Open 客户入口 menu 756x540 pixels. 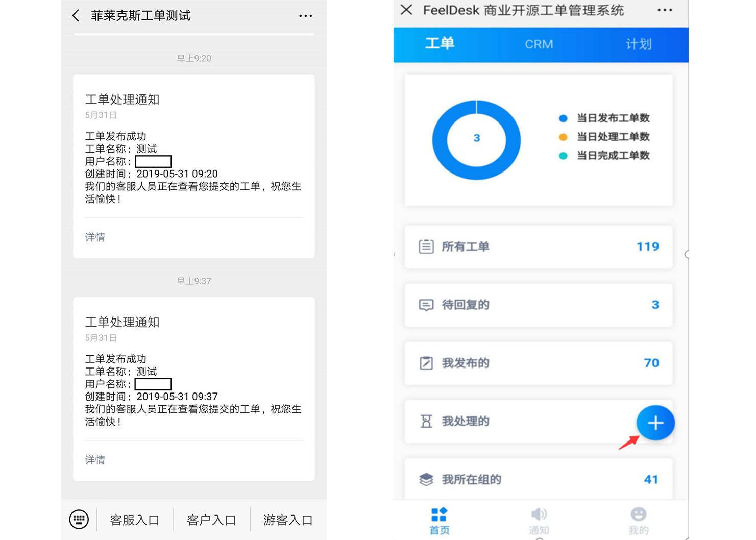pyautogui.click(x=211, y=520)
